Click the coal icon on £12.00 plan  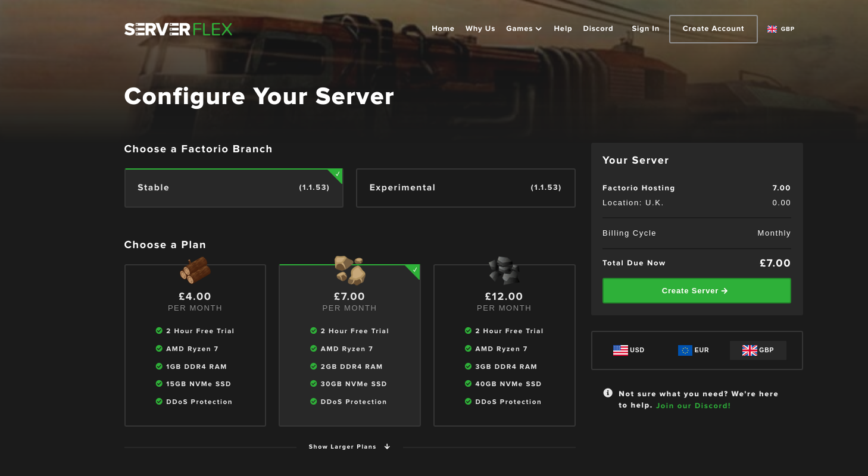(x=504, y=270)
